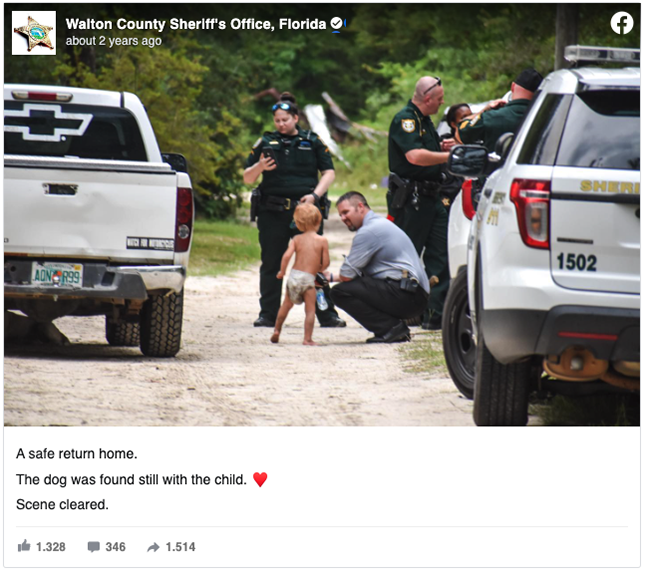Click the share arrow icon

pyautogui.click(x=153, y=547)
